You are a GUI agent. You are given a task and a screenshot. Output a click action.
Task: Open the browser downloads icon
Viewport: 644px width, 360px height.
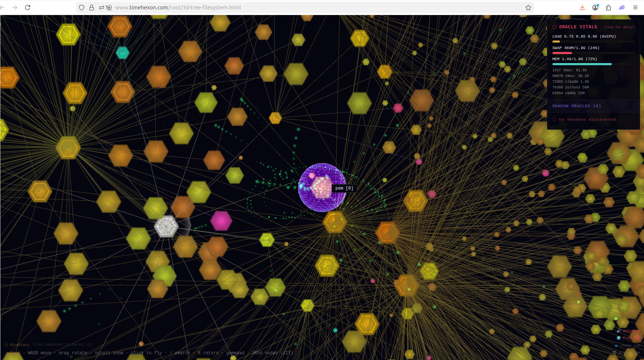click(x=582, y=8)
